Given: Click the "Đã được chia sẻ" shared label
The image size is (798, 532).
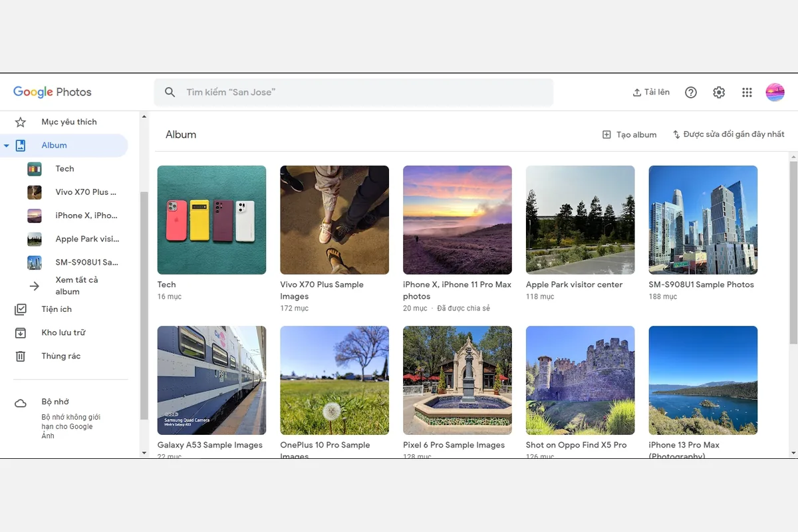Looking at the screenshot, I should (464, 309).
